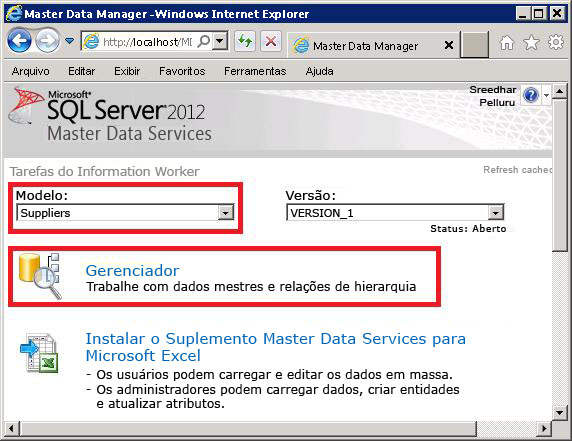Open the recent pages dropdown arrow
The image size is (572, 441).
[x=69, y=40]
